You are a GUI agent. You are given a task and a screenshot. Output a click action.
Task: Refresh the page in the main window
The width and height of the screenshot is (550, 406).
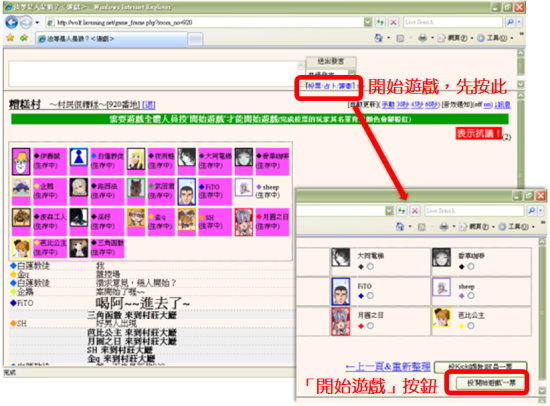click(x=380, y=22)
